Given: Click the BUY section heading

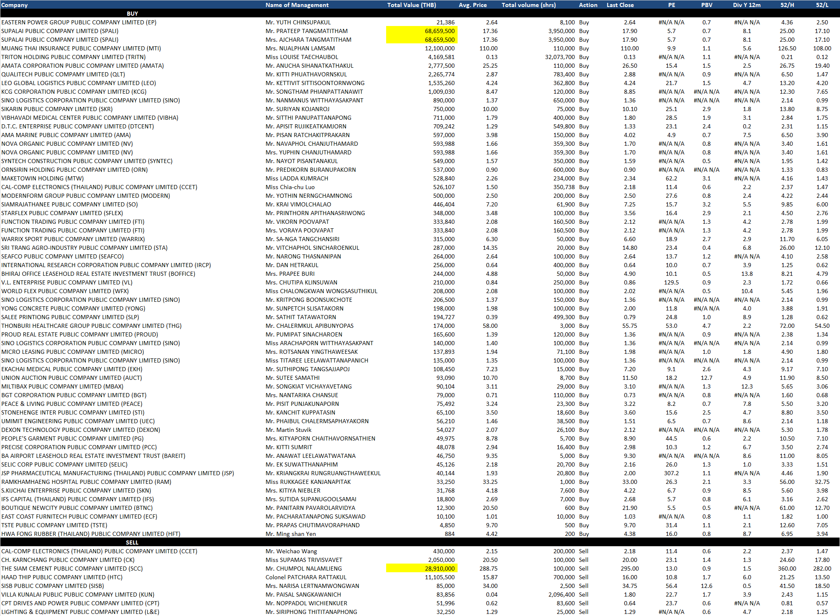Looking at the screenshot, I should (x=132, y=14).
